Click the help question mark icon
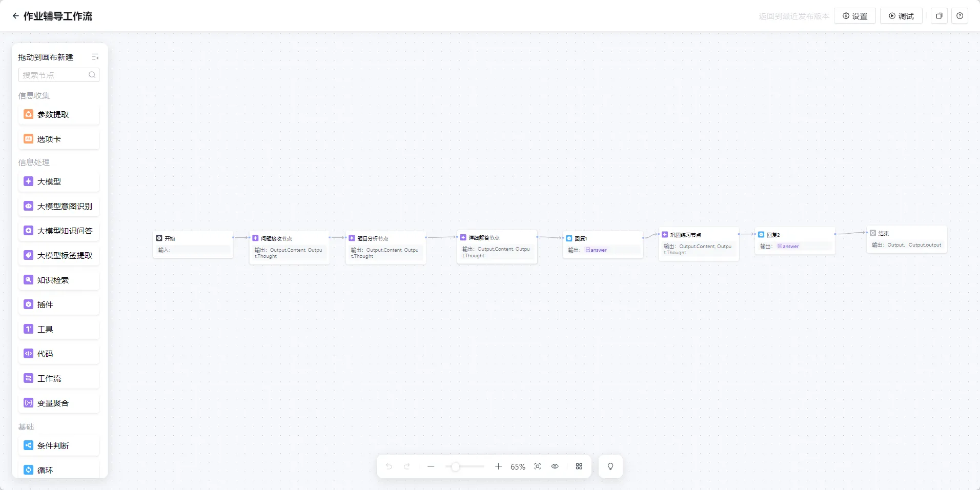Screen dimensions: 980x490 [x=959, y=16]
